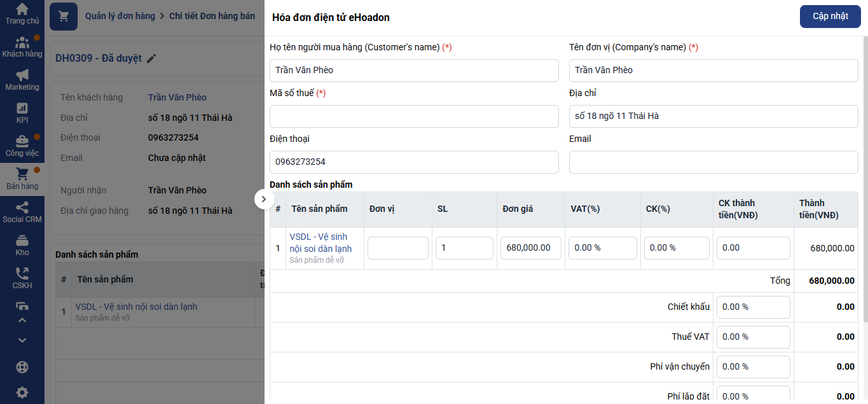
Task: Open VSDL product link in invoice table
Action: click(x=320, y=242)
